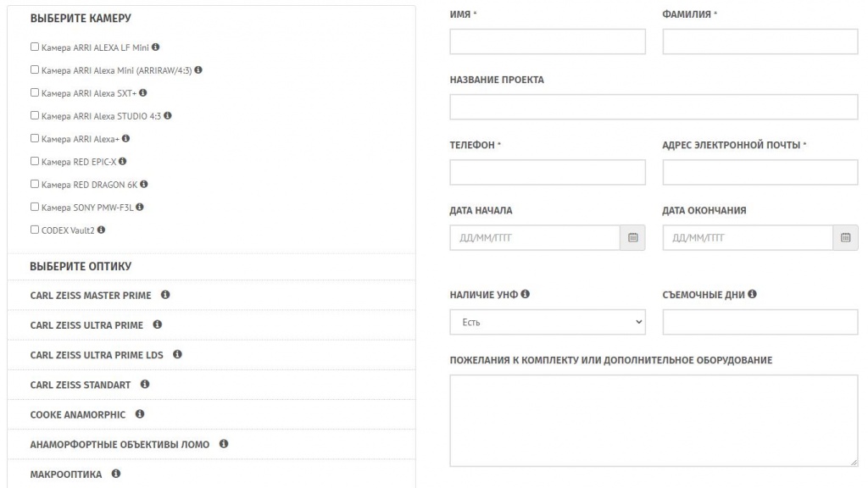Screen dimensions: 868x488
Task: Click the Телефон input field
Action: coord(548,172)
